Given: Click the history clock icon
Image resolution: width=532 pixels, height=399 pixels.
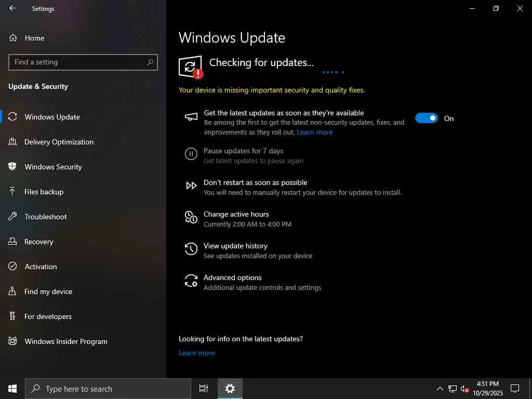Looking at the screenshot, I should tap(191, 249).
